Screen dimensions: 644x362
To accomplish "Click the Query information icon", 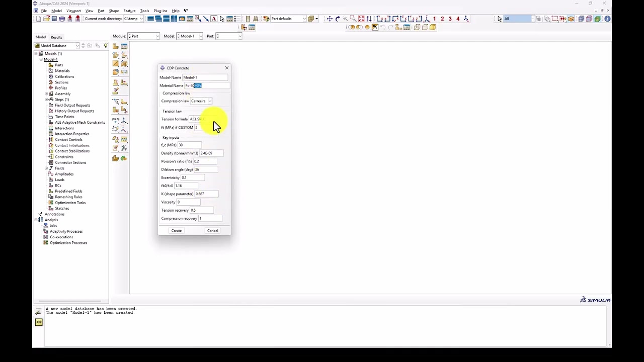I will 607,19.
